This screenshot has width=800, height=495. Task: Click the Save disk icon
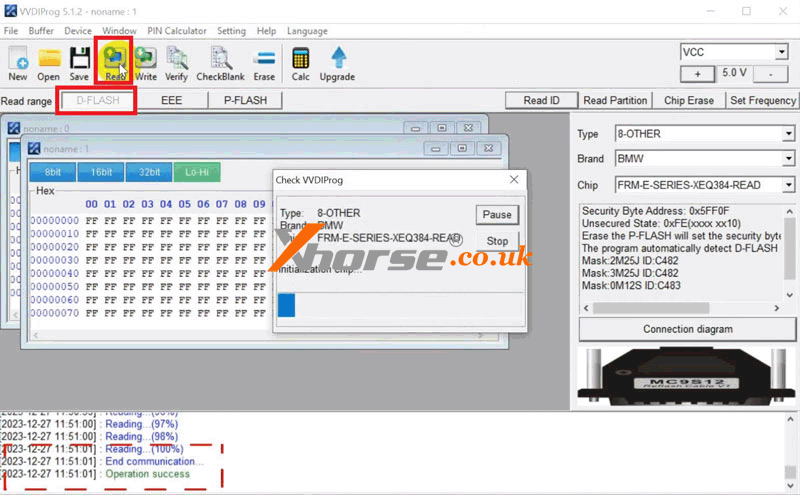(80, 58)
